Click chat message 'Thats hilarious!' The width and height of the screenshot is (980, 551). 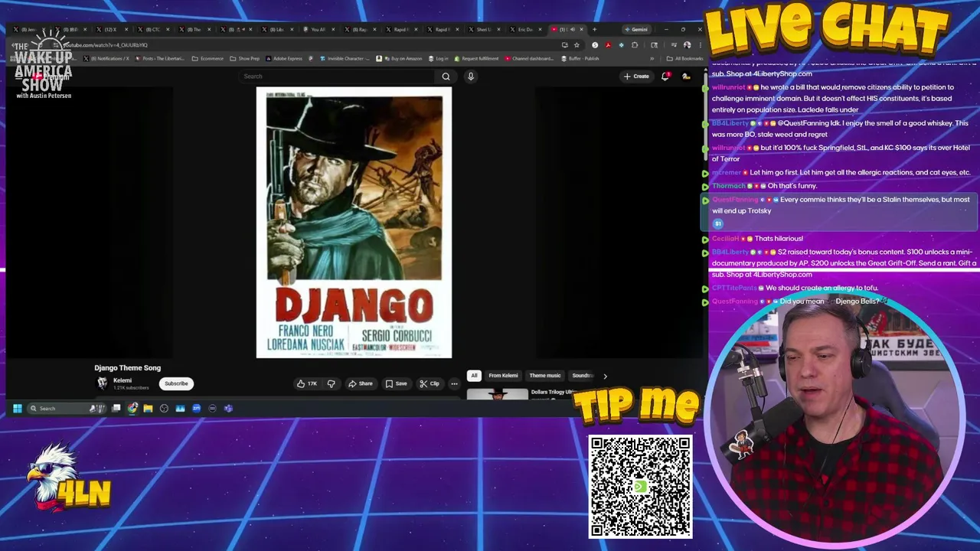click(x=779, y=239)
